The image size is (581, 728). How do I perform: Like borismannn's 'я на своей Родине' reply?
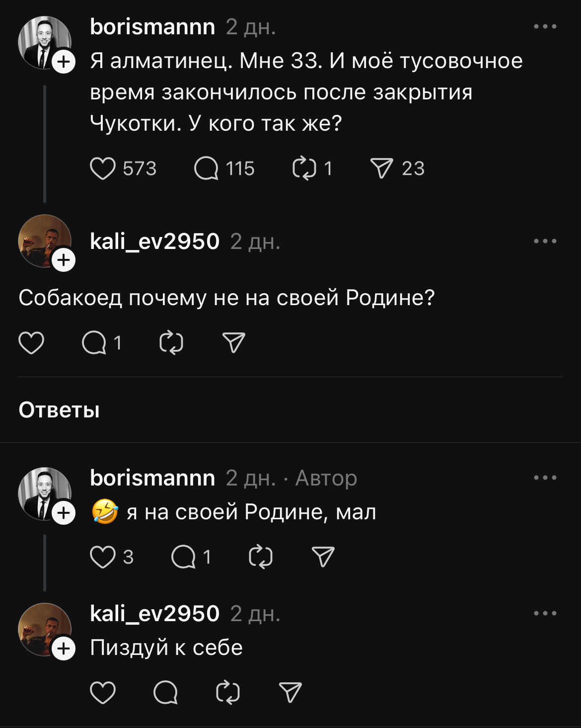click(103, 557)
